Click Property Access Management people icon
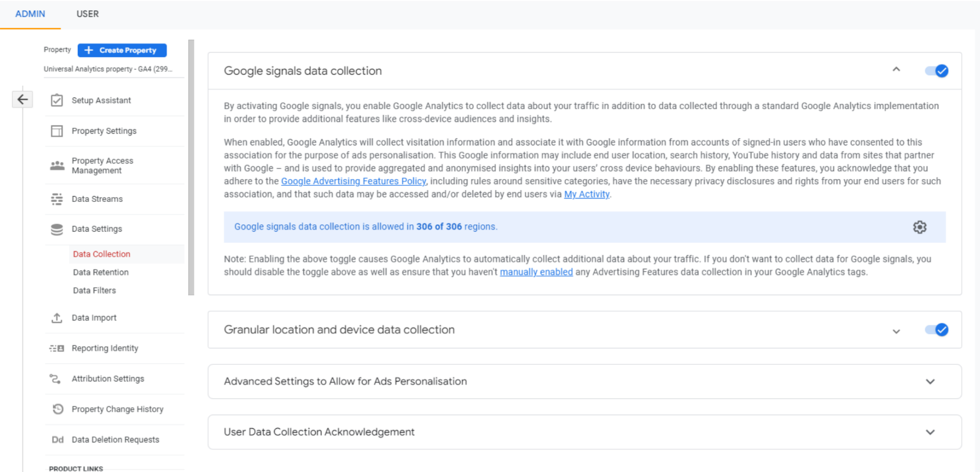This screenshot has height=472, width=980. point(57,166)
